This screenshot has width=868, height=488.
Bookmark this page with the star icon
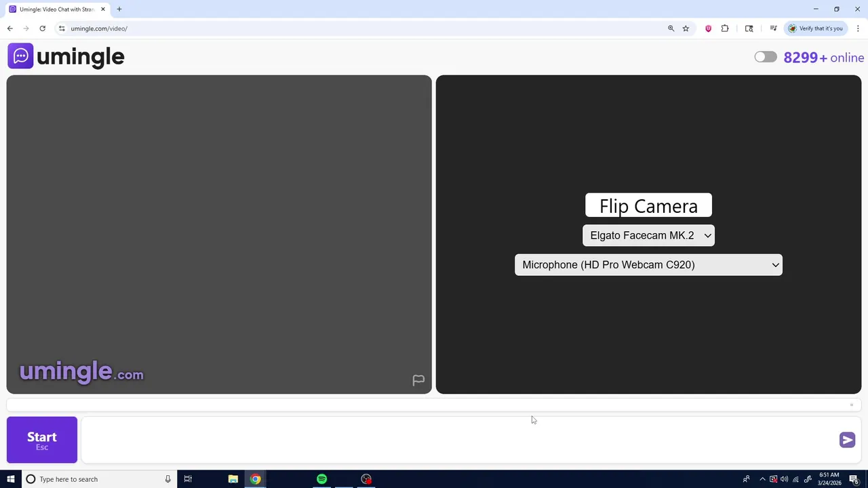click(x=686, y=28)
